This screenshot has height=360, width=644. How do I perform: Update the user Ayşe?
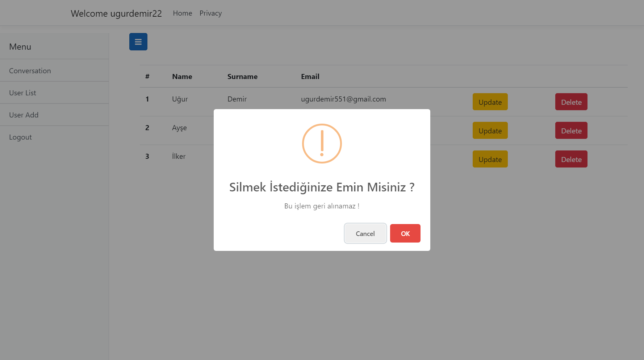point(490,131)
